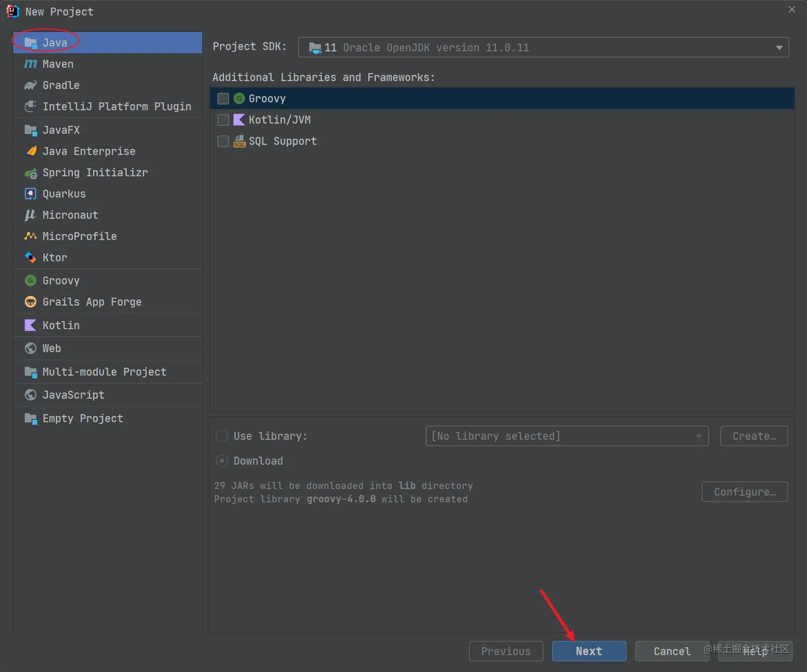Click the SDK folder icon in dropdown
The width and height of the screenshot is (807, 672).
315,48
